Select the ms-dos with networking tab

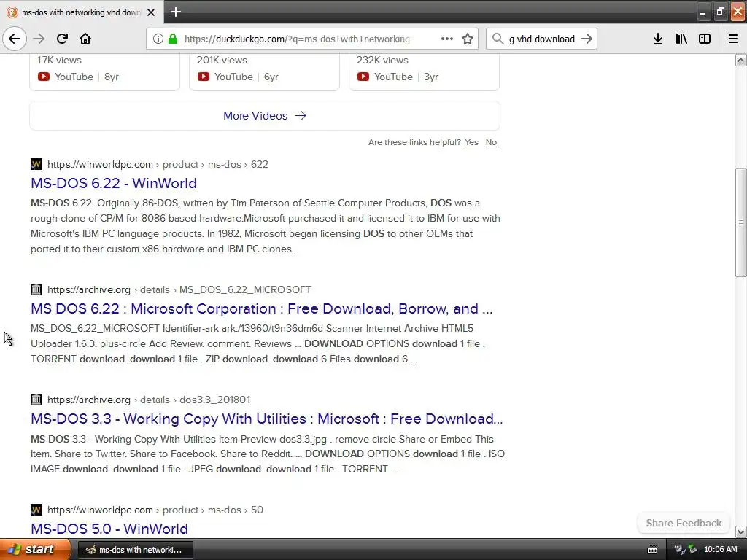82,12
